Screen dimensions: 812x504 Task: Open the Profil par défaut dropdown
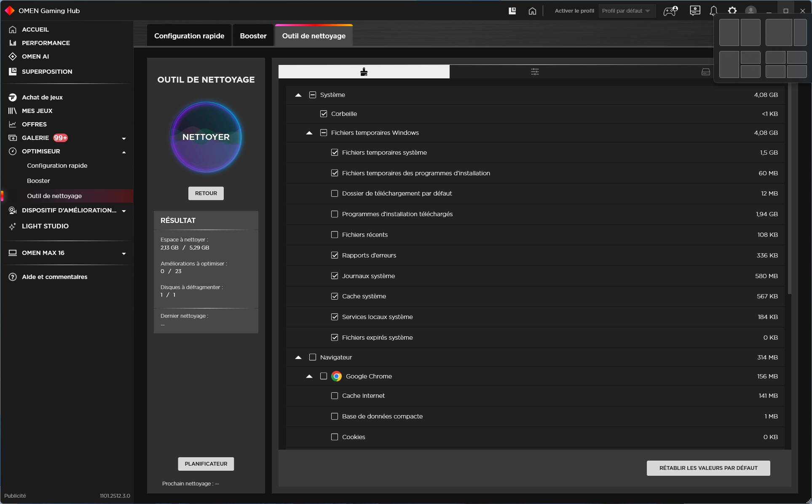coord(627,11)
